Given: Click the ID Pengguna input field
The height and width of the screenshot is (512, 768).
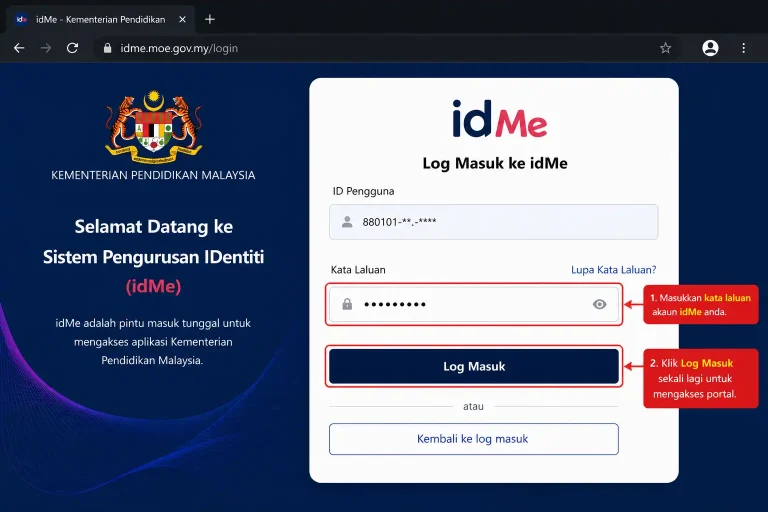Looking at the screenshot, I should tap(494, 222).
